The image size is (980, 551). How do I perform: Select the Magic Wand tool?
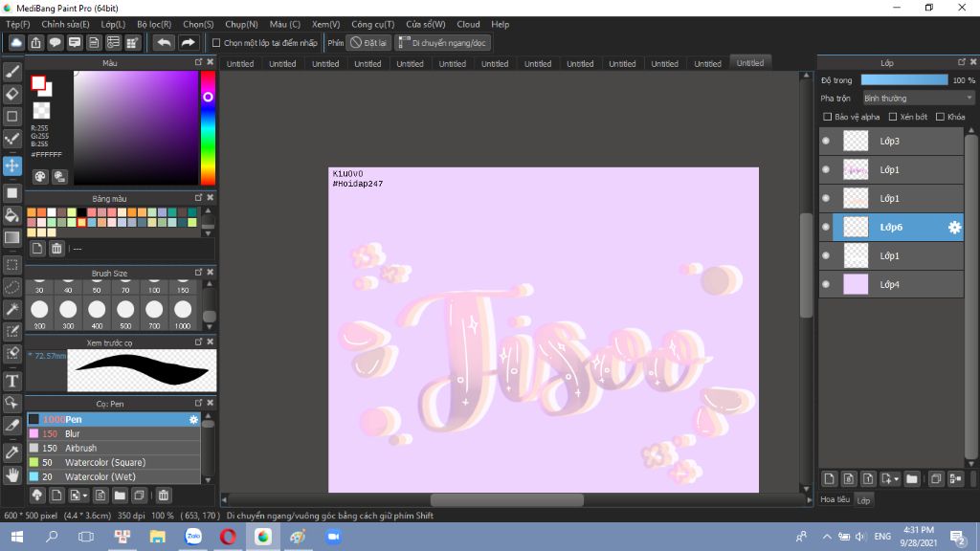point(11,309)
